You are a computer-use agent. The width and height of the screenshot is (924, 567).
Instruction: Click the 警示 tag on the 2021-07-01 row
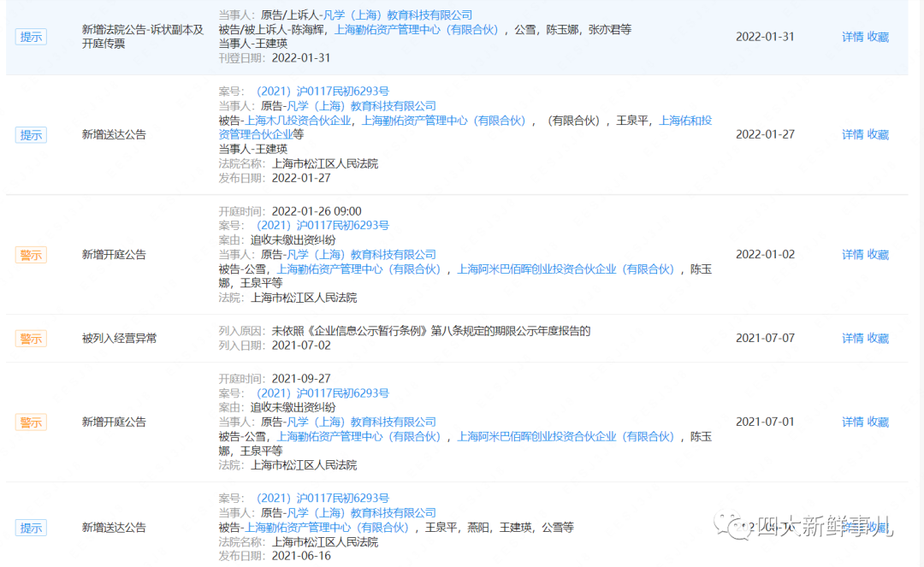point(31,422)
